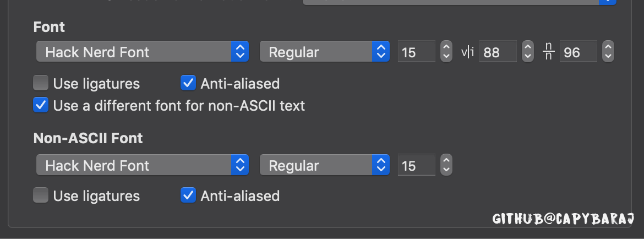Screen dimensions: 644x239
Task: Click the Non-ASCII Font size field
Action: pos(416,166)
